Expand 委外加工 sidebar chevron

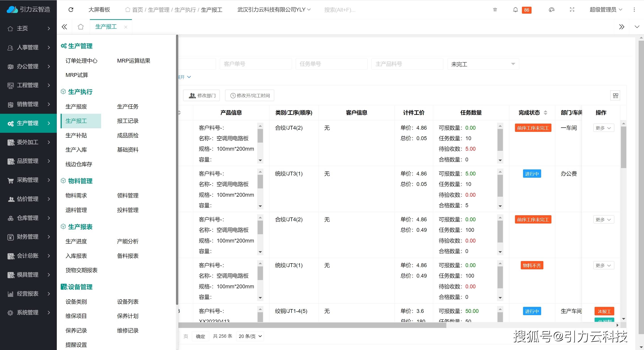[49, 142]
